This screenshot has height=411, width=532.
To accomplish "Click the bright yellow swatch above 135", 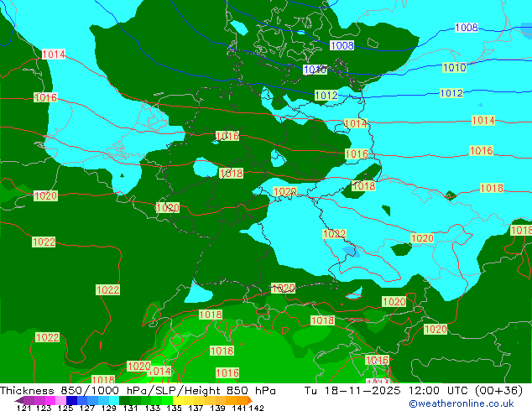I will coord(178,400).
